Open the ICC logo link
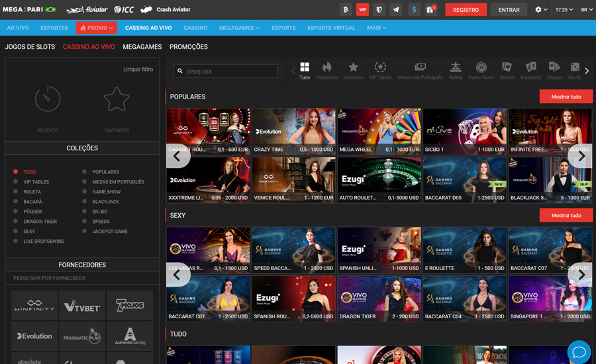The image size is (596, 364). click(124, 9)
